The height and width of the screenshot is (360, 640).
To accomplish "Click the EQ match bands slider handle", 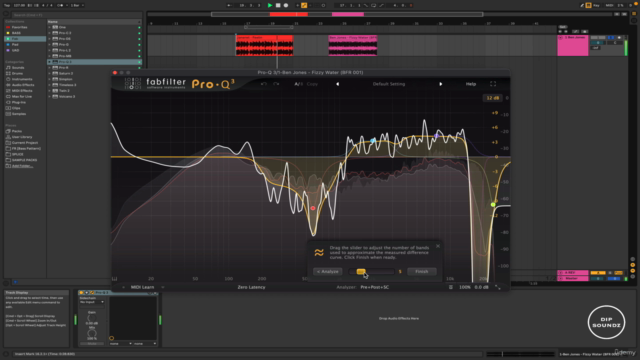I will click(x=361, y=271).
